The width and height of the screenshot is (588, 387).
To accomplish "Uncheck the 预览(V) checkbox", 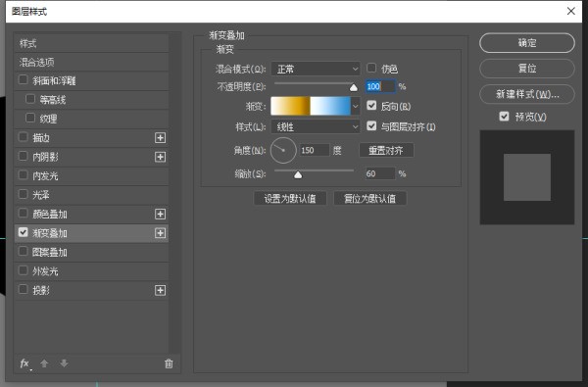I will click(504, 117).
